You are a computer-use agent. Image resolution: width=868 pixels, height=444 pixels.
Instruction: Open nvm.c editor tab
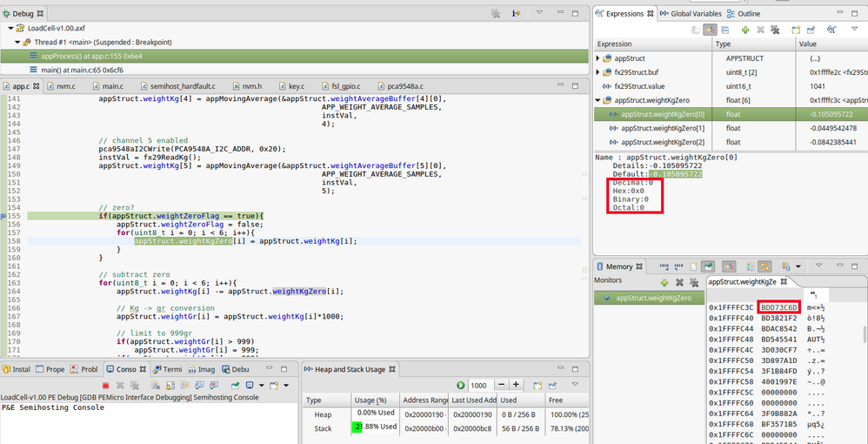click(x=61, y=86)
